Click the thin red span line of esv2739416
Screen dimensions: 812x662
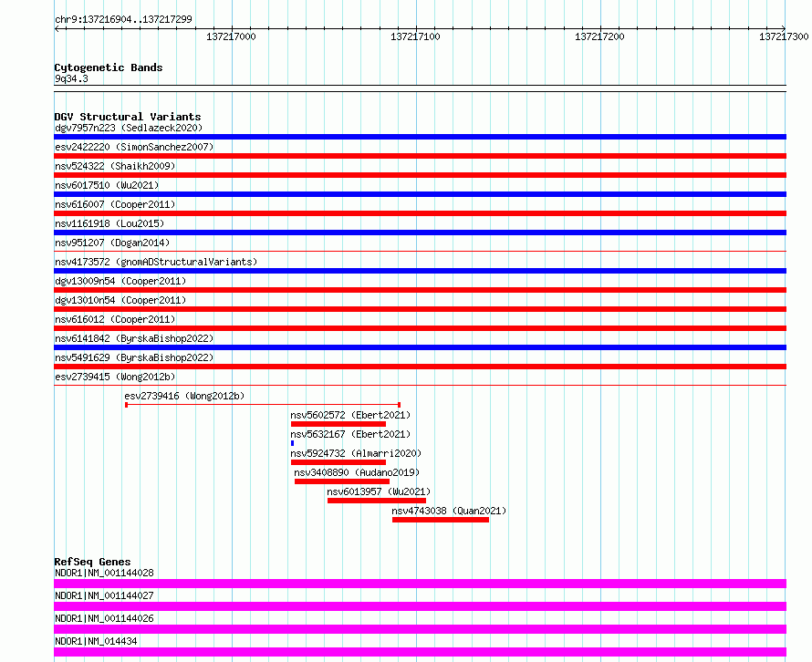coord(263,405)
